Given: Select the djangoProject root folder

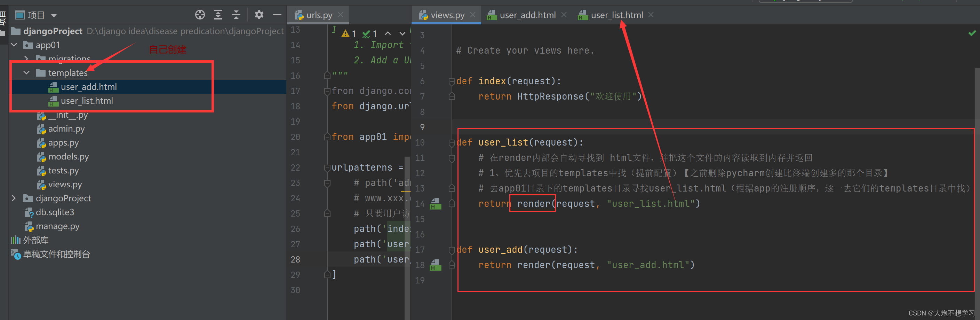Looking at the screenshot, I should pos(53,31).
